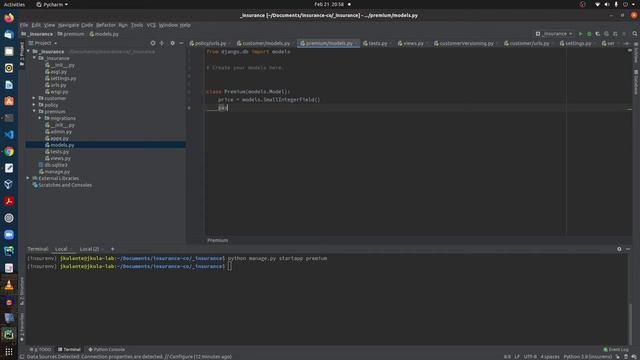Open the Refactor menu

pos(106,25)
